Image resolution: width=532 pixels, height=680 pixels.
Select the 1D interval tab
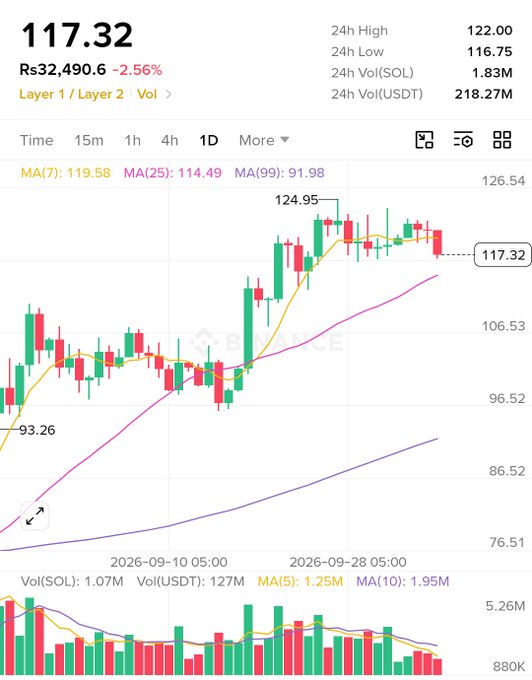point(209,141)
